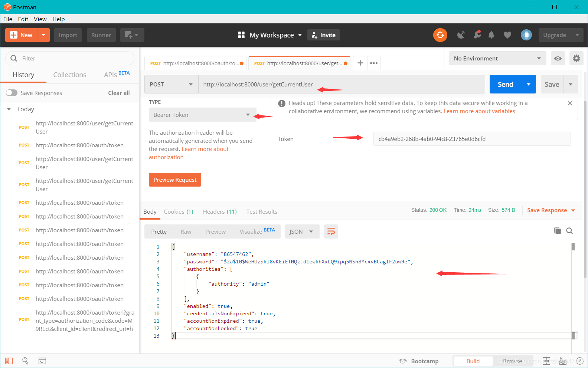
Task: Open the No Environment dropdown
Action: click(497, 58)
